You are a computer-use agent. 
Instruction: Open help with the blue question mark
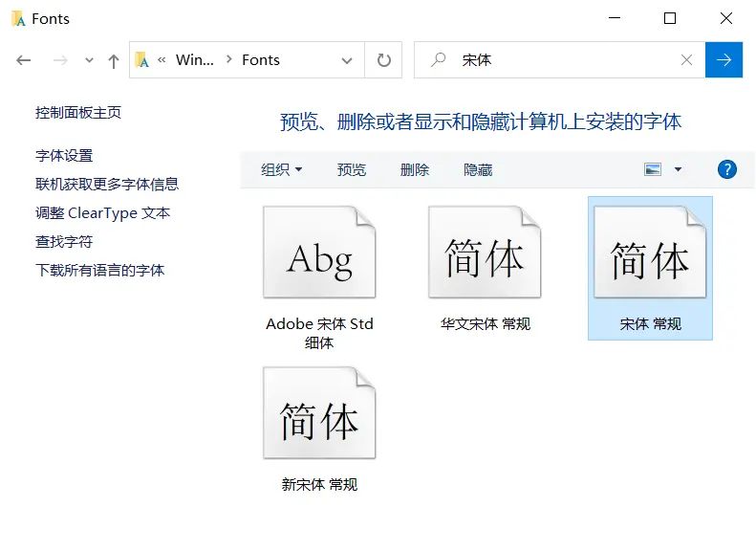click(727, 169)
